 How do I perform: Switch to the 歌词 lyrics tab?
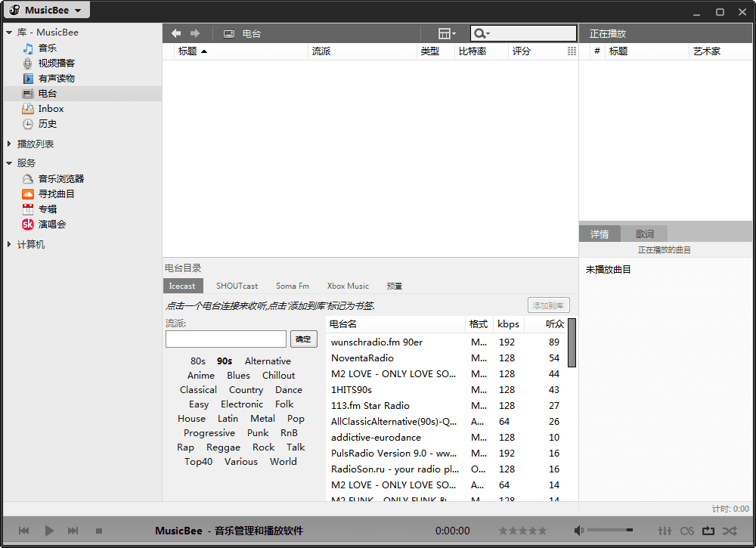click(x=644, y=234)
